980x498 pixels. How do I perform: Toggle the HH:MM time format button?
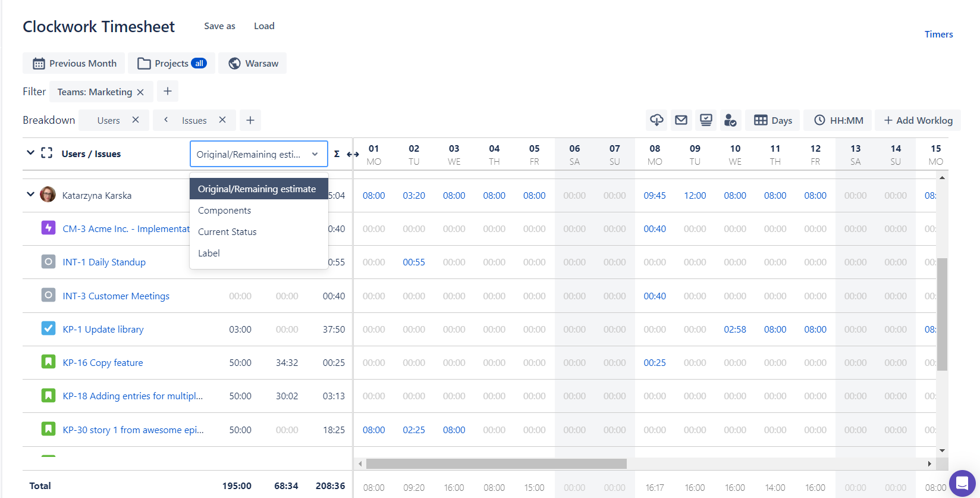(838, 120)
